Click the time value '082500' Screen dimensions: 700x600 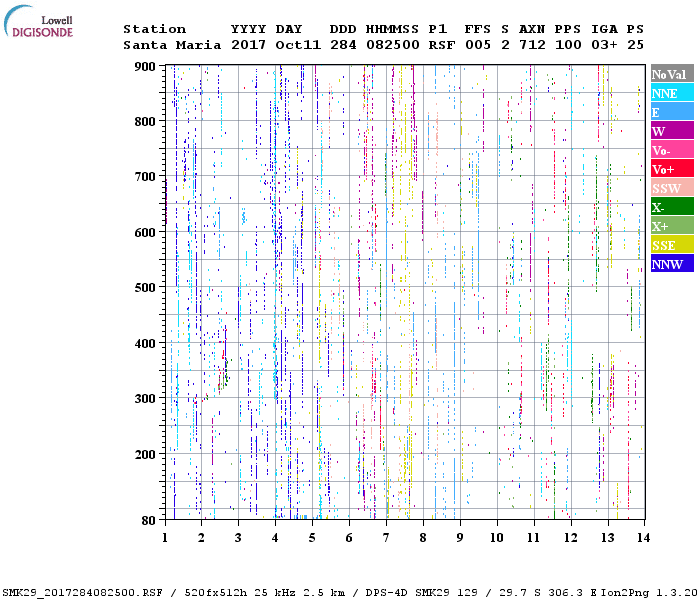(393, 45)
